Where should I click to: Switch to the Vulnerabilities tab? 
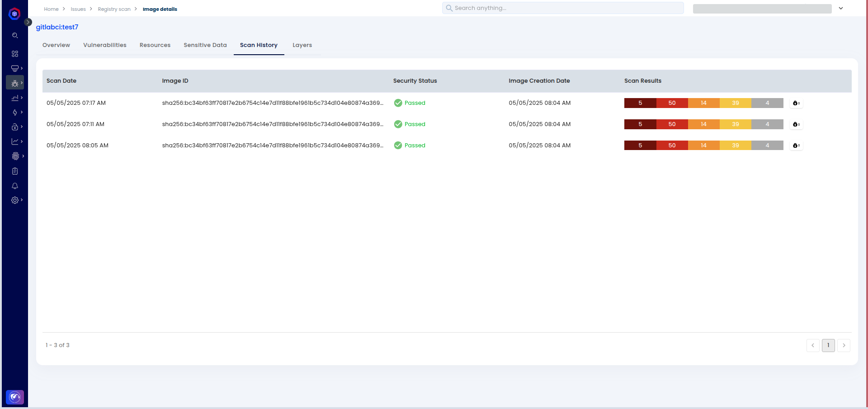click(x=105, y=45)
